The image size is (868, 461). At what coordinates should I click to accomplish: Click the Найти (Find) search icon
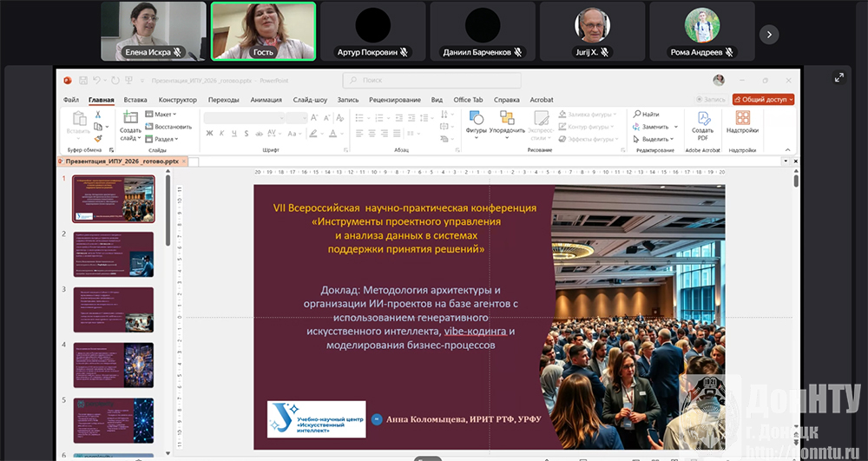(638, 115)
